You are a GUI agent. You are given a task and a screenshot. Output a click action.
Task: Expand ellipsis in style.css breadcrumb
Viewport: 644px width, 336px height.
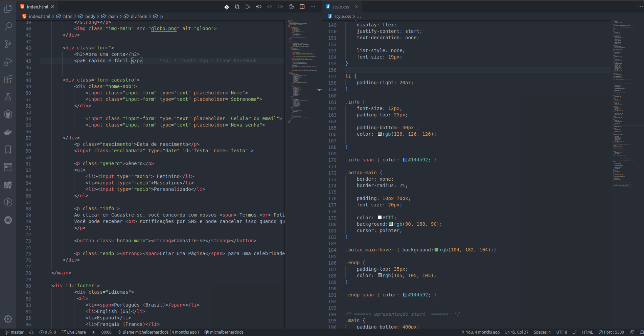[x=359, y=16]
